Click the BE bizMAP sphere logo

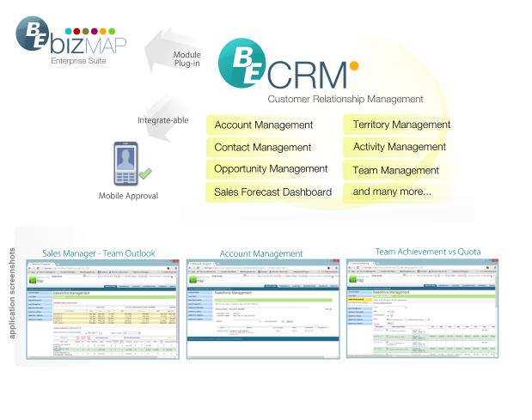[33, 33]
